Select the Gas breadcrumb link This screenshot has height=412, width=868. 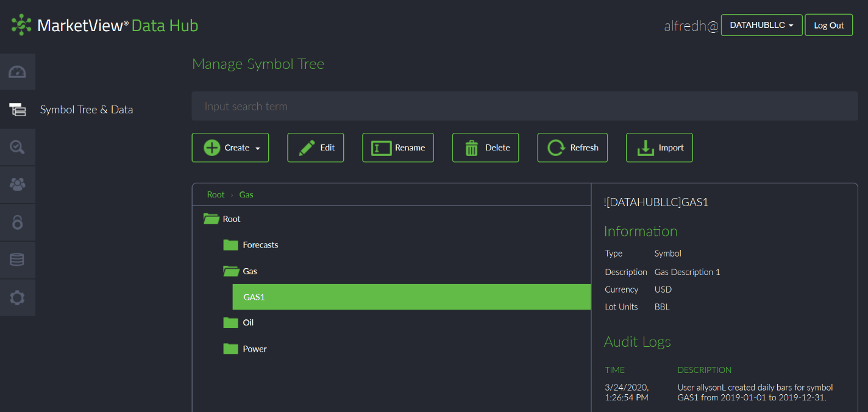246,194
